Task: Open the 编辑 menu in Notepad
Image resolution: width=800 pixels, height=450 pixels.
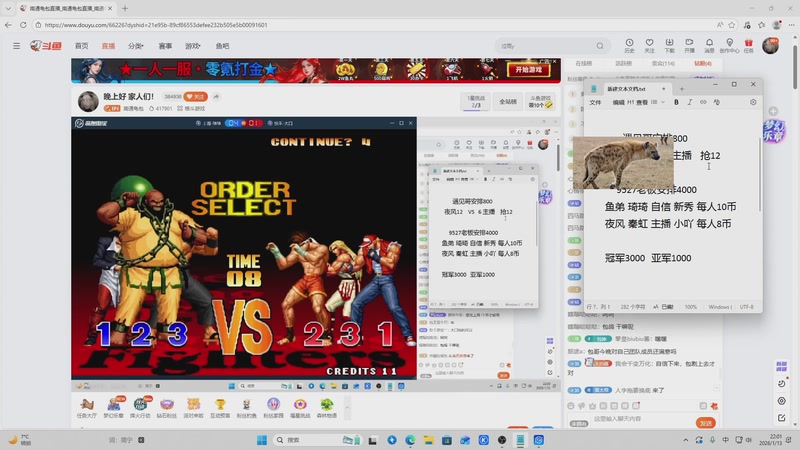Action: coord(618,102)
